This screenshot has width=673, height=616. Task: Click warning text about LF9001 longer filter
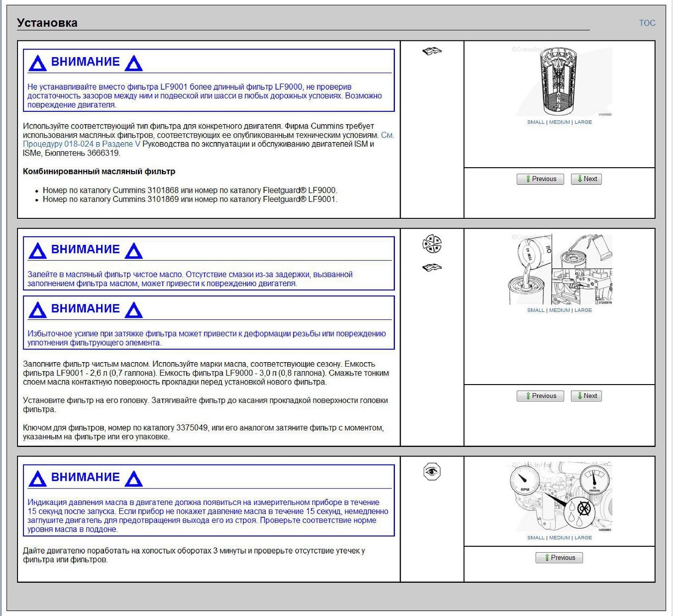204,96
